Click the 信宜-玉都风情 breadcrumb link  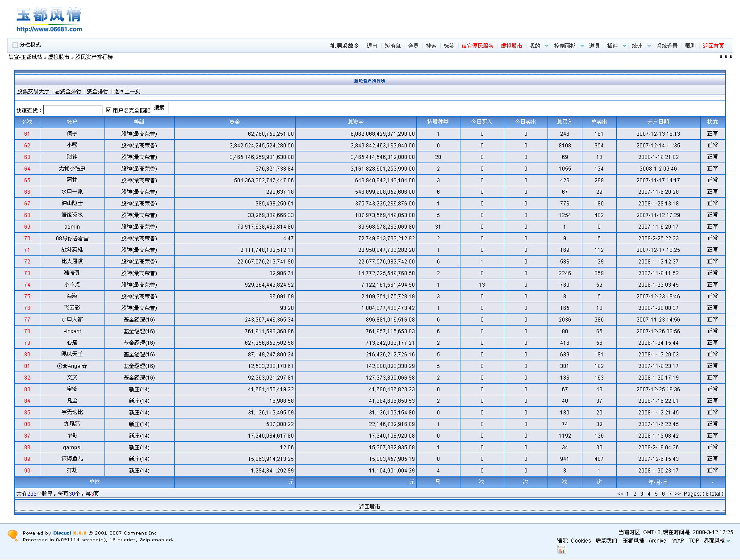point(25,57)
